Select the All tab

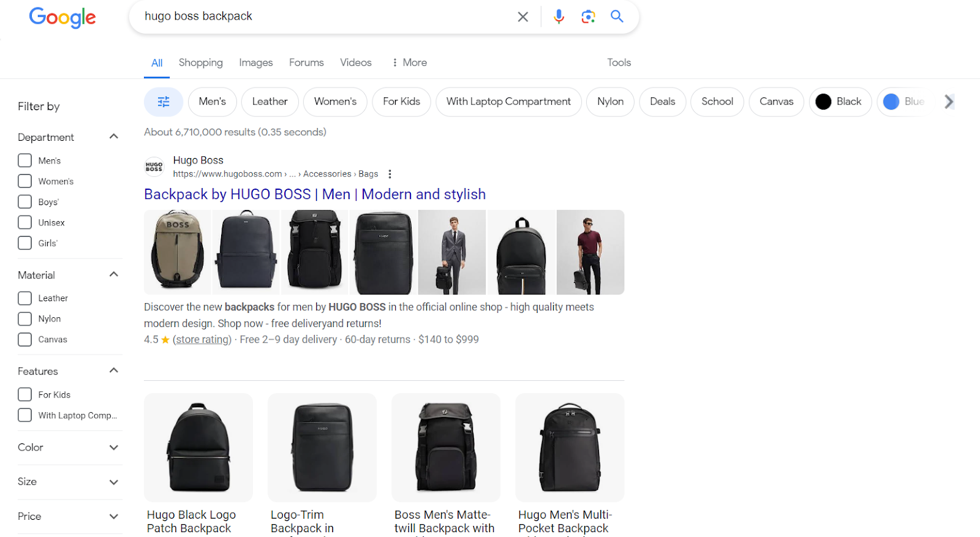157,62
